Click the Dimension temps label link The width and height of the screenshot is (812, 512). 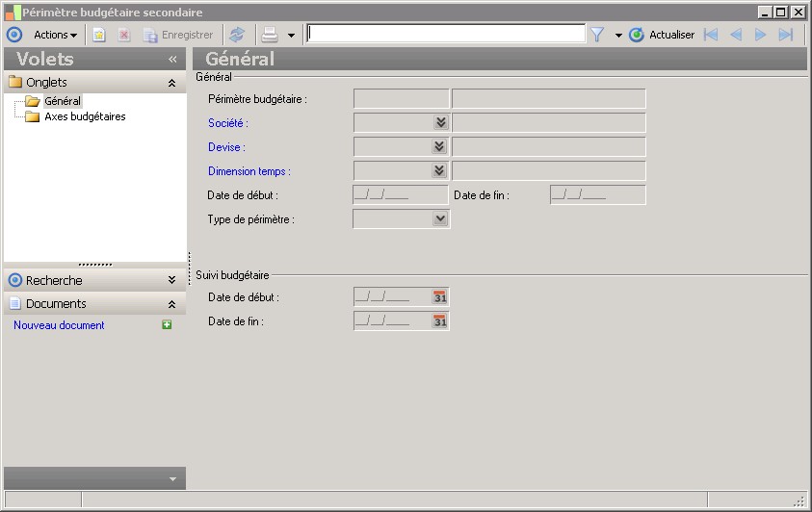click(x=249, y=171)
